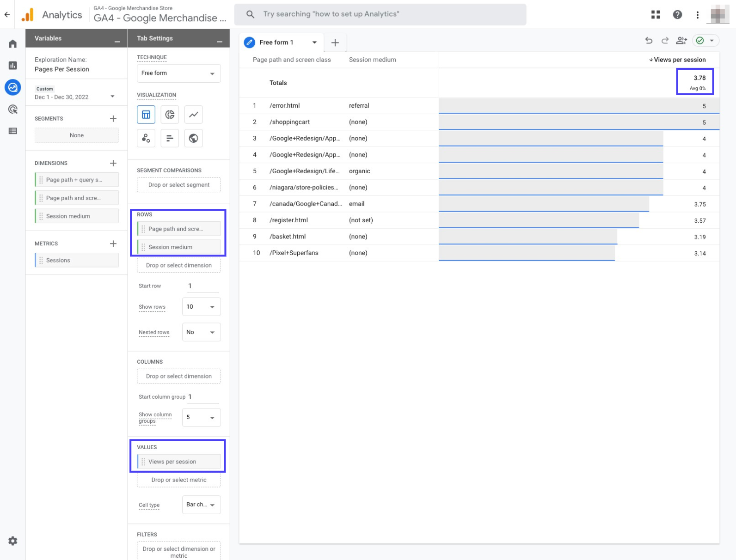
Task: Select Session medium chip in Rows
Action: 178,247
